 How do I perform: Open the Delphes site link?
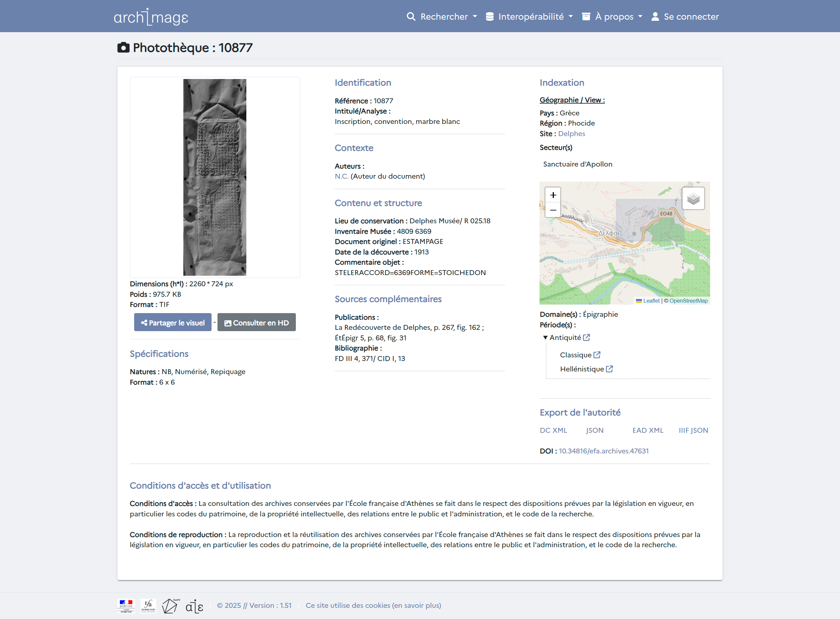(571, 134)
